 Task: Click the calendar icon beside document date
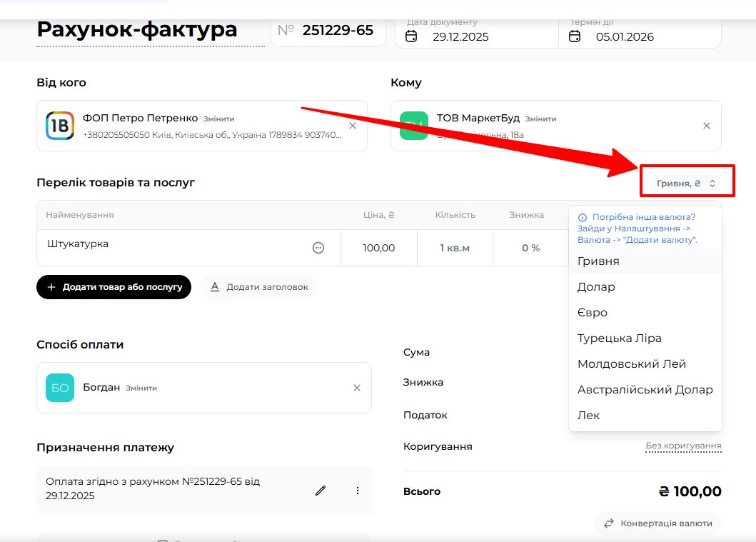coord(411,36)
